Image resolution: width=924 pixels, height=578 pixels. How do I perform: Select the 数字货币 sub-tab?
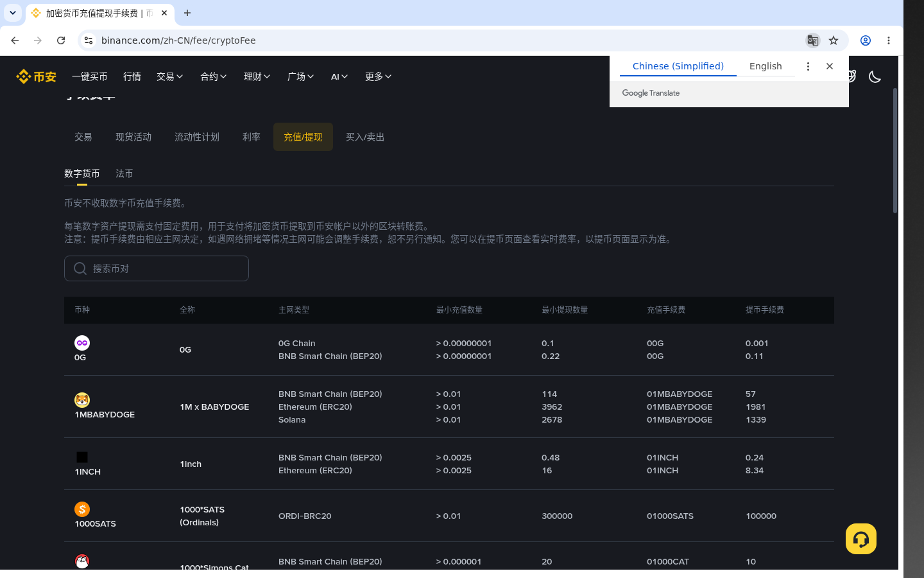point(82,173)
